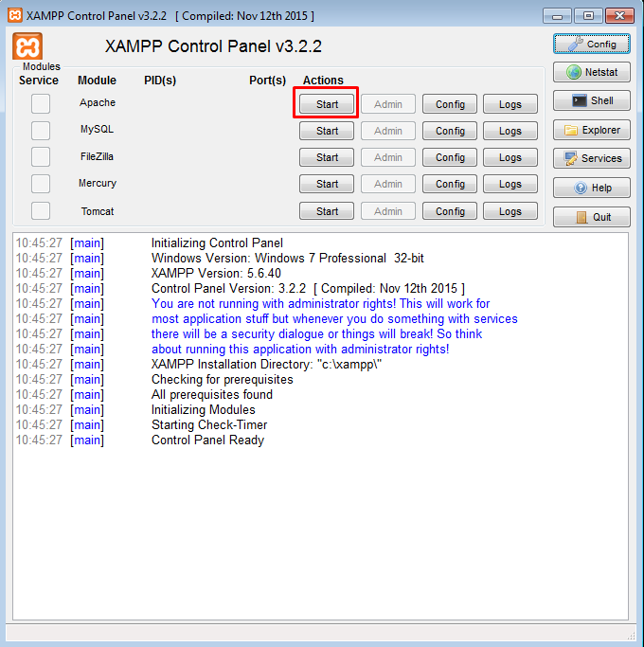Click the Port(s) column header
The height and width of the screenshot is (647, 644).
267,81
